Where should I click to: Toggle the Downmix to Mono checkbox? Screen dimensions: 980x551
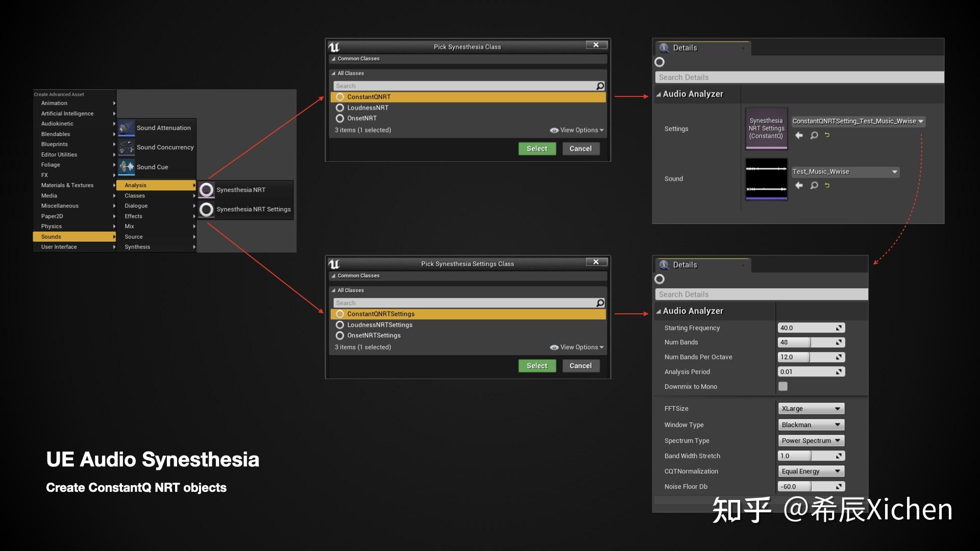point(783,386)
